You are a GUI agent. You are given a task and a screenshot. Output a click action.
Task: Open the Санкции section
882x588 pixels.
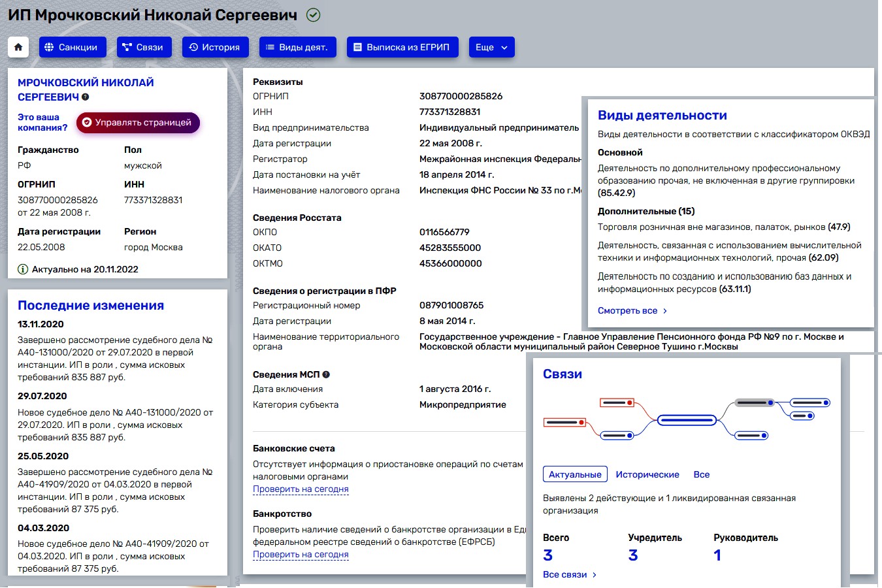tap(71, 47)
